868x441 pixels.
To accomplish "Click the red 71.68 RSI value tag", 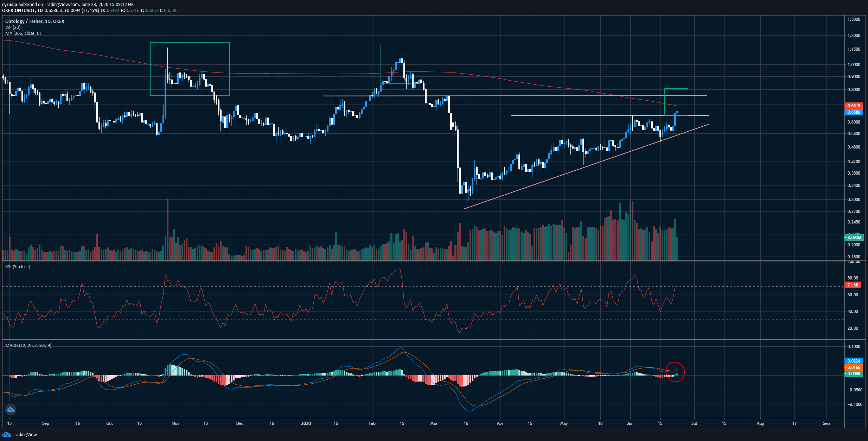I will [x=853, y=285].
